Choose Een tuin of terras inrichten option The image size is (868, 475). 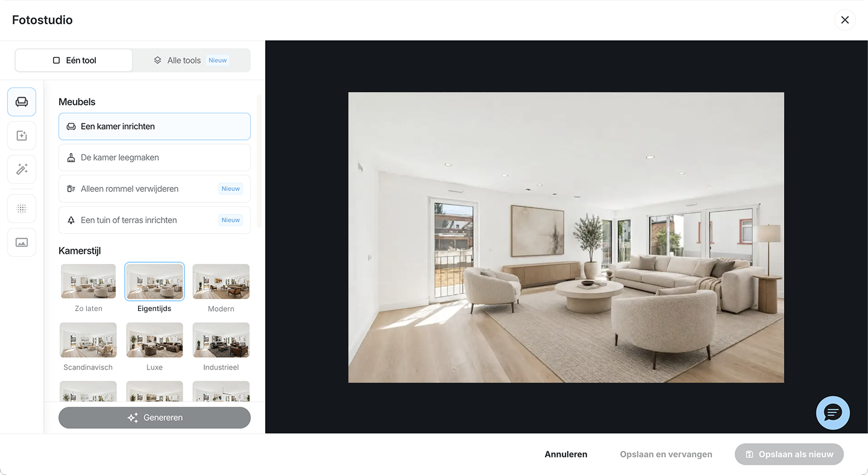click(154, 220)
